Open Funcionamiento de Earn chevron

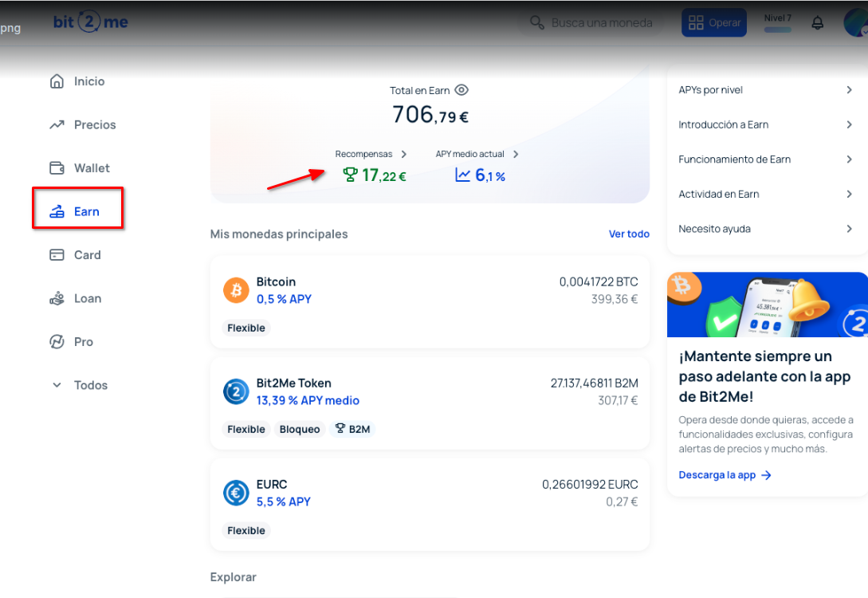click(x=849, y=159)
